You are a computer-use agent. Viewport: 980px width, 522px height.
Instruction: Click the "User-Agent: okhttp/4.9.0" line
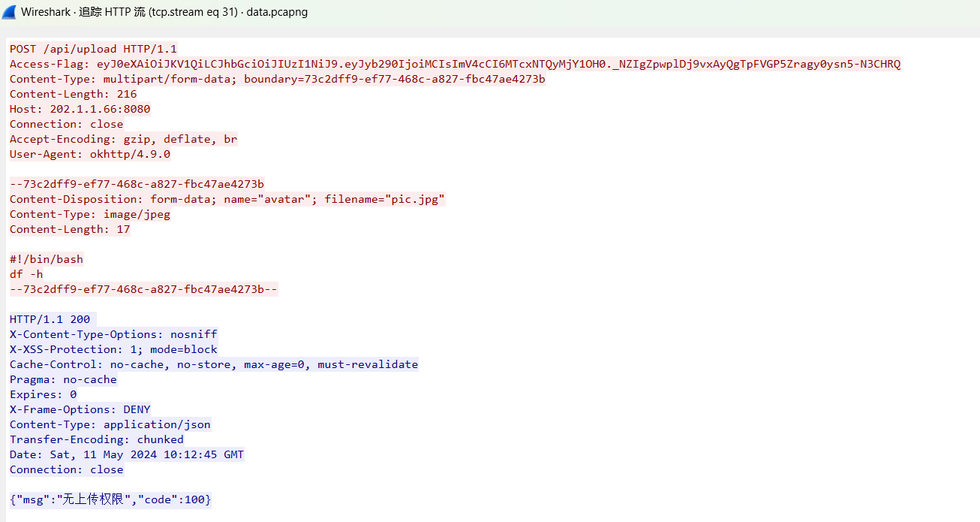pyautogui.click(x=90, y=154)
